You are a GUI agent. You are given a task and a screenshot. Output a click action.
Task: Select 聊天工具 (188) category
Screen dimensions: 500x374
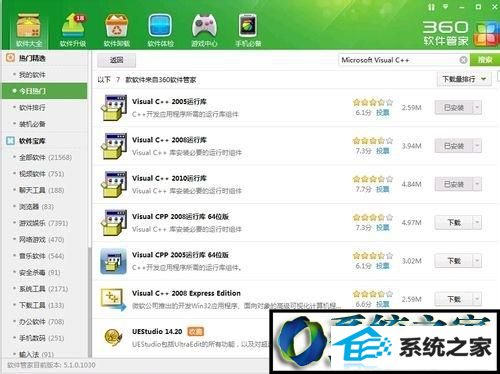pos(44,190)
